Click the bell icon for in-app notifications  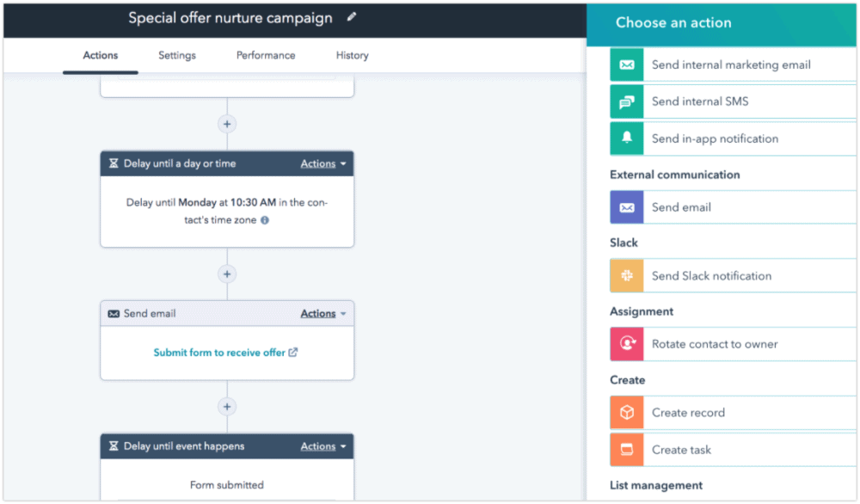pyautogui.click(x=627, y=138)
